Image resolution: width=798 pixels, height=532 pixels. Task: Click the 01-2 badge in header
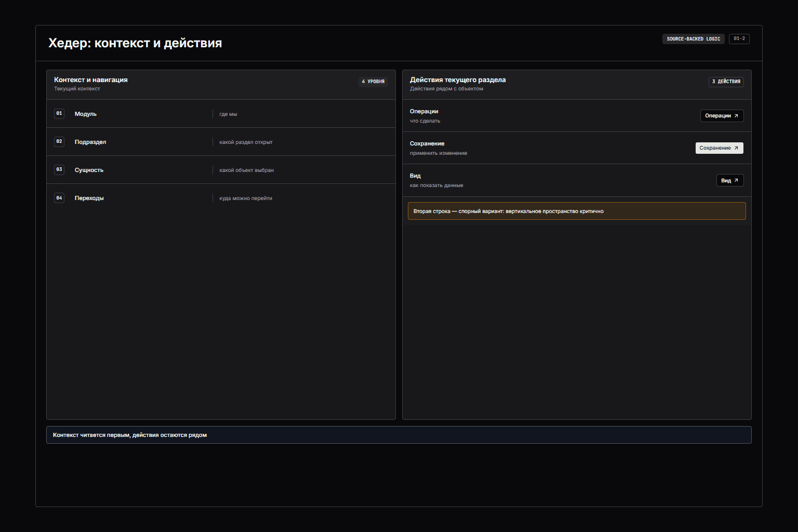click(x=739, y=39)
